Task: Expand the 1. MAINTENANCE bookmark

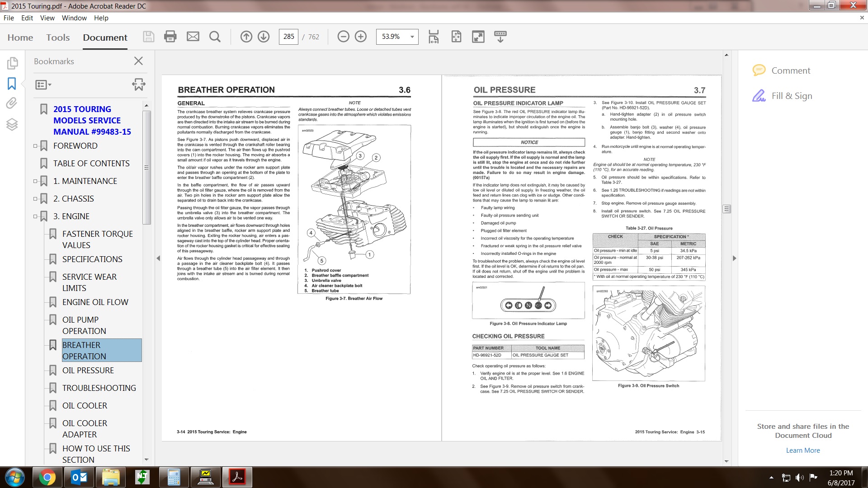Action: coord(35,181)
